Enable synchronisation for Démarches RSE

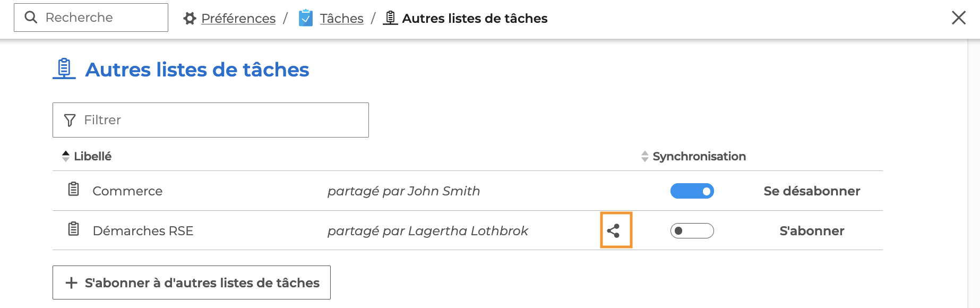pyautogui.click(x=692, y=231)
